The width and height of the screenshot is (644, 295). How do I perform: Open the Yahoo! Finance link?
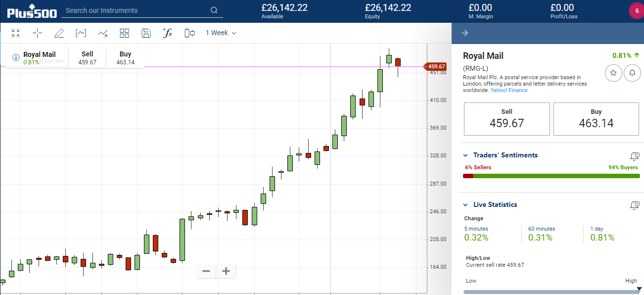point(509,90)
